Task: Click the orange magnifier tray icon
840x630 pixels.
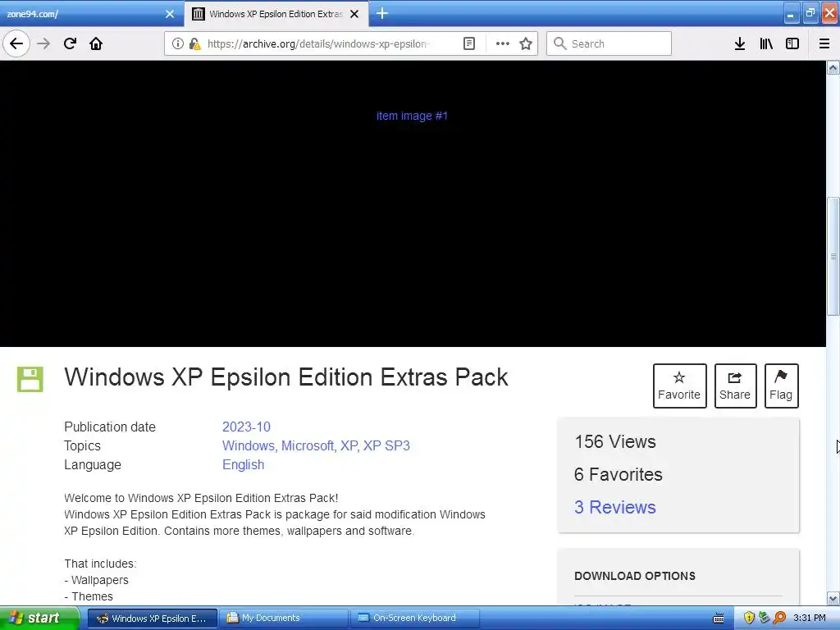Action: [779, 619]
